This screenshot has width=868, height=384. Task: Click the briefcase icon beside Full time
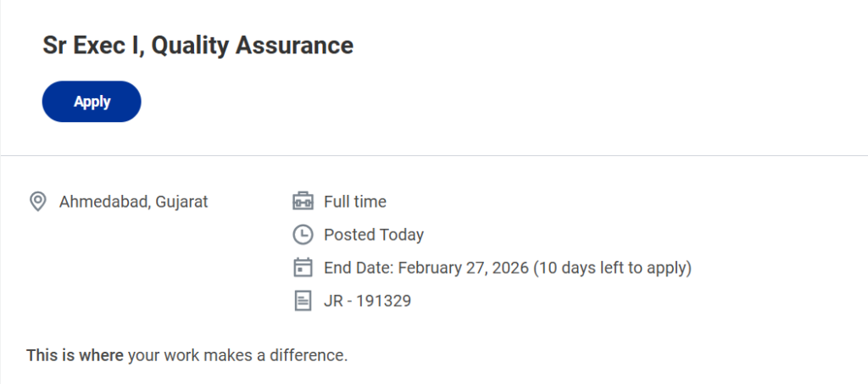tap(303, 202)
